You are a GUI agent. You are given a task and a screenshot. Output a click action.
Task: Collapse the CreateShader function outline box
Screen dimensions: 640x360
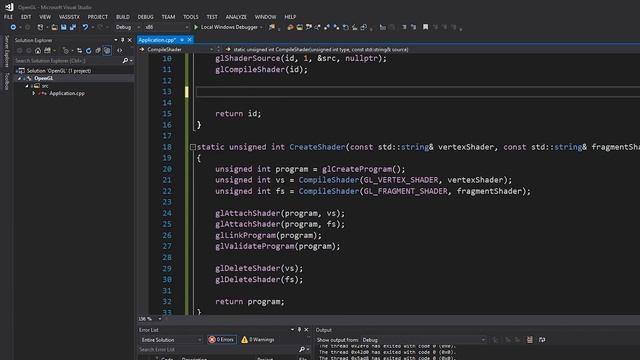point(193,147)
